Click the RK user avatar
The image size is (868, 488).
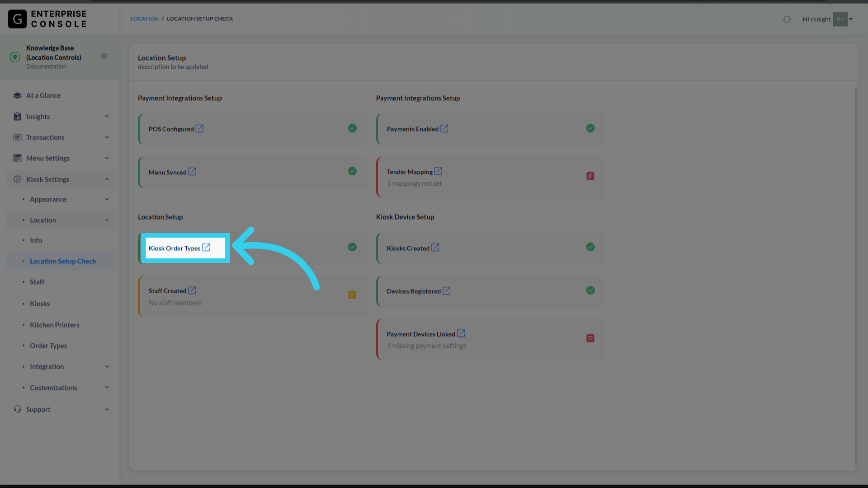point(840,19)
